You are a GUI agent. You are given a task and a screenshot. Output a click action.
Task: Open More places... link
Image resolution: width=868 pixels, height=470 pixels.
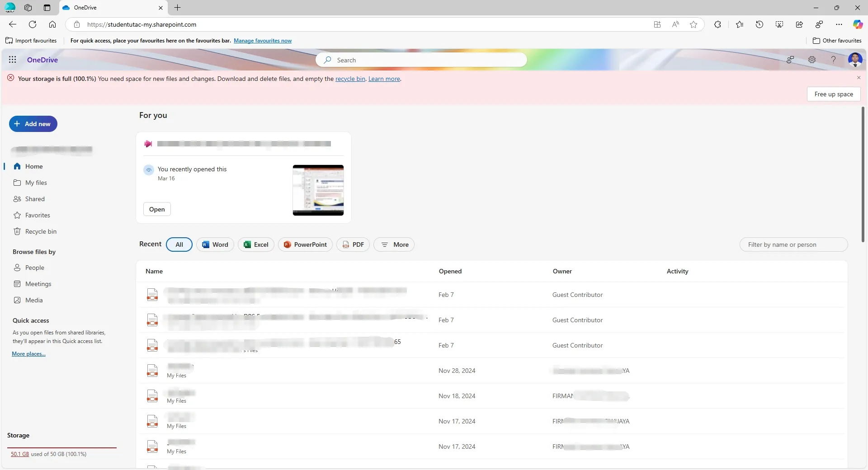28,354
